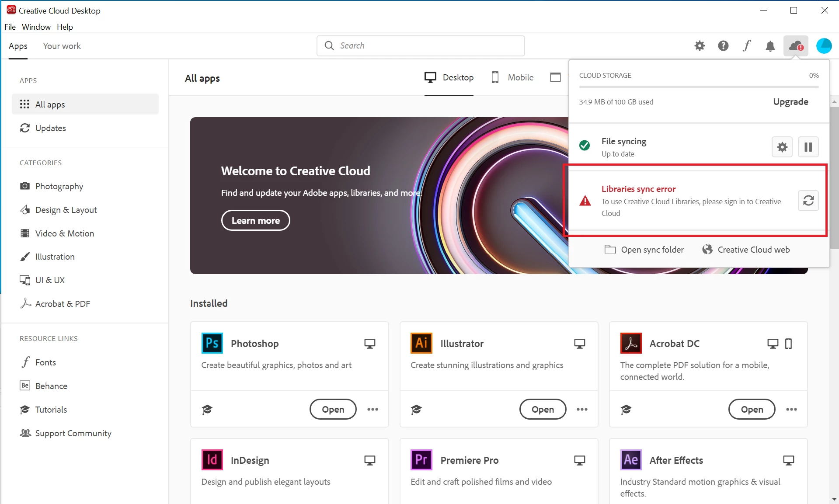This screenshot has width=839, height=504.
Task: Click into the Search field
Action: [x=421, y=45]
